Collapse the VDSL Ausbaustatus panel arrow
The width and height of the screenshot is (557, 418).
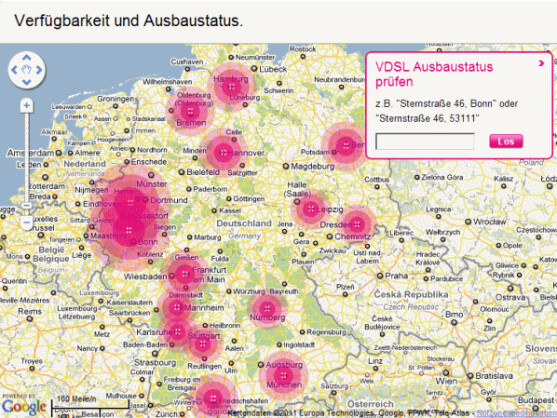(x=541, y=63)
